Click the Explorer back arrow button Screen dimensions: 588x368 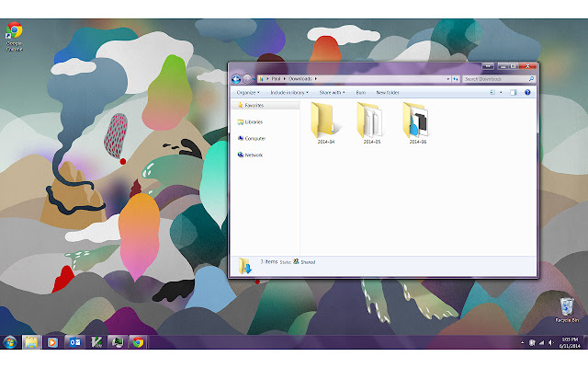point(237,79)
